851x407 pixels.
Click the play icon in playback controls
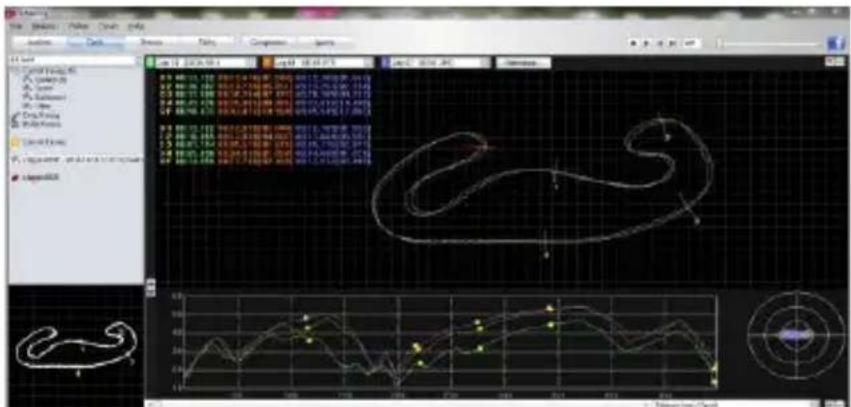pos(646,43)
